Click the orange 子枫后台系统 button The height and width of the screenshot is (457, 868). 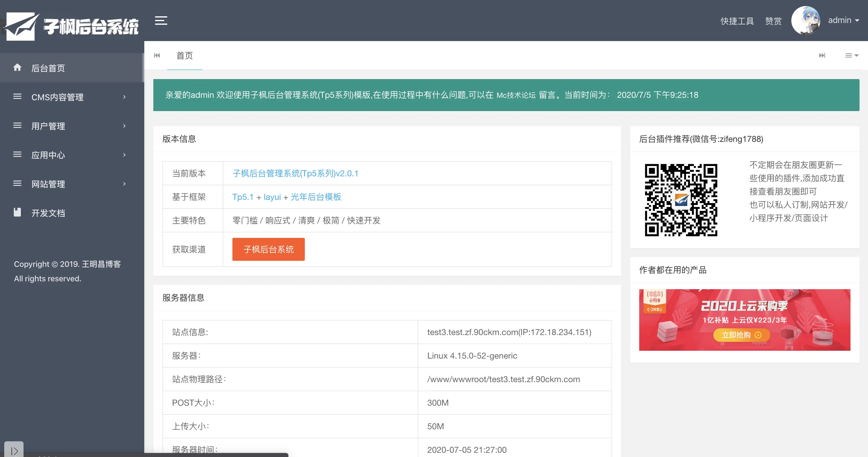click(x=268, y=249)
